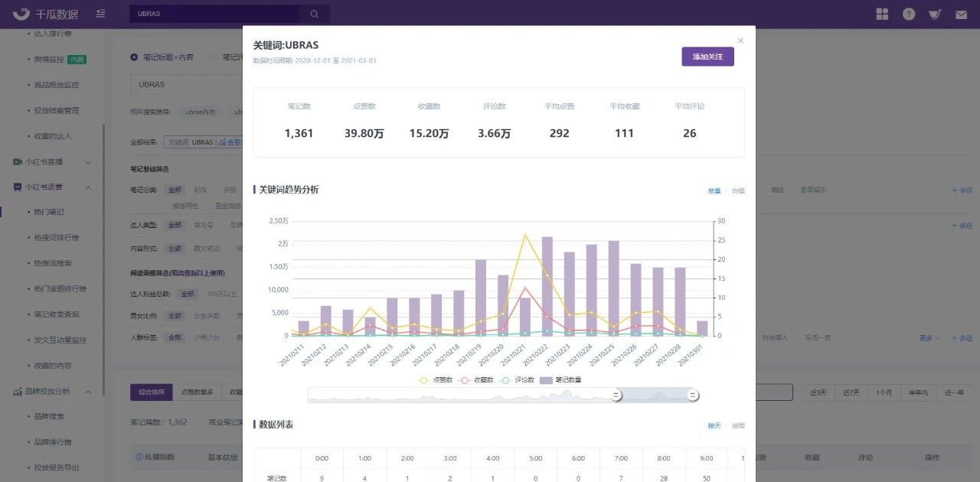Select 少男少女 crowd tag
Screen dimensions: 980x482
207,337
